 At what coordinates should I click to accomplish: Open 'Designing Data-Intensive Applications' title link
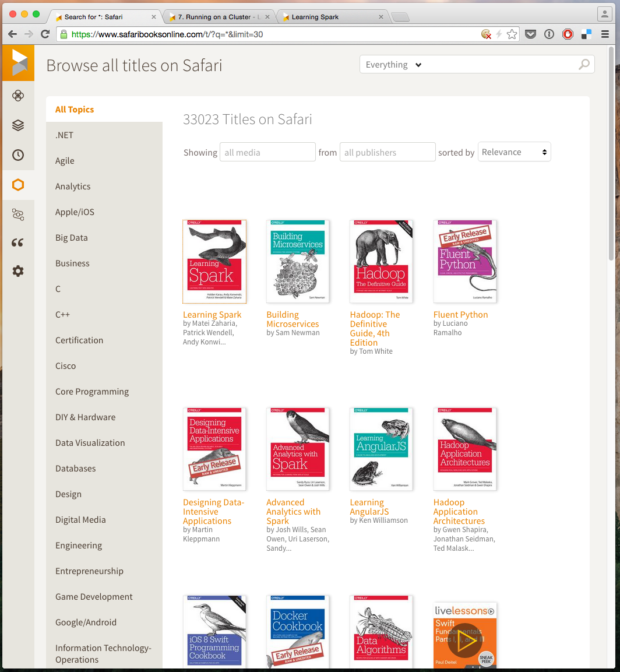(213, 512)
